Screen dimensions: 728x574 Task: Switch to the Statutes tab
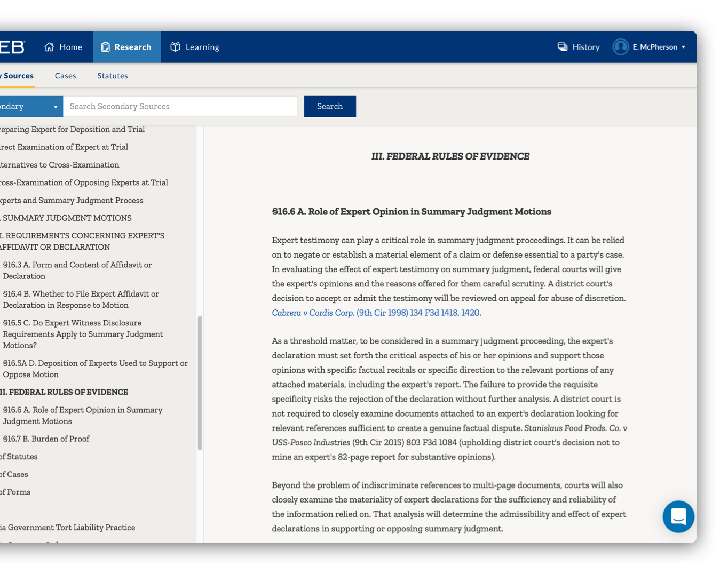pos(113,76)
